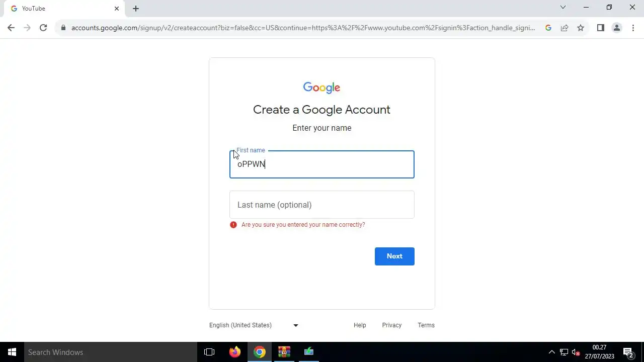Image resolution: width=644 pixels, height=362 pixels.
Task: Open the Privacy link
Action: [x=392, y=325]
